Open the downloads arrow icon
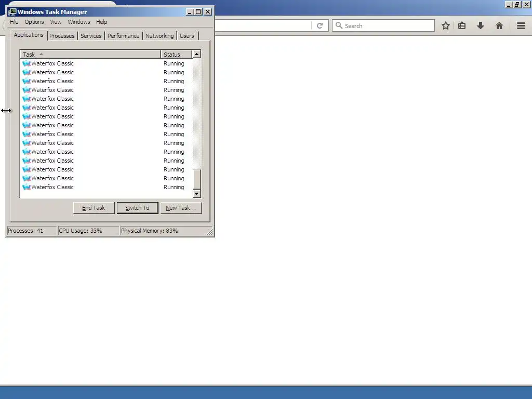The image size is (532, 399). click(x=481, y=25)
